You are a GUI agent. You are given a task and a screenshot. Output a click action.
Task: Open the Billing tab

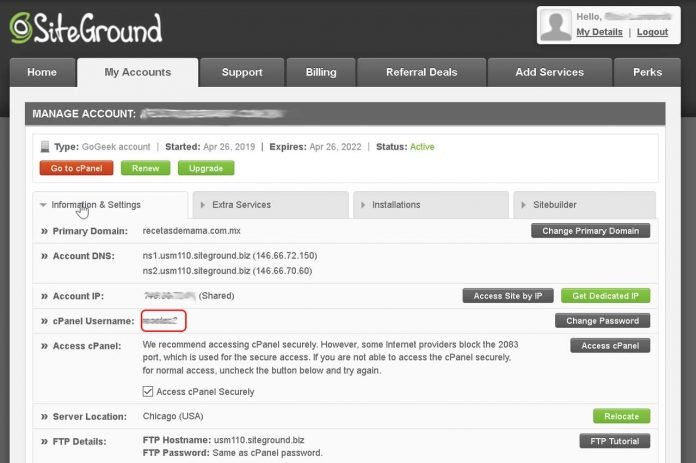click(x=321, y=72)
